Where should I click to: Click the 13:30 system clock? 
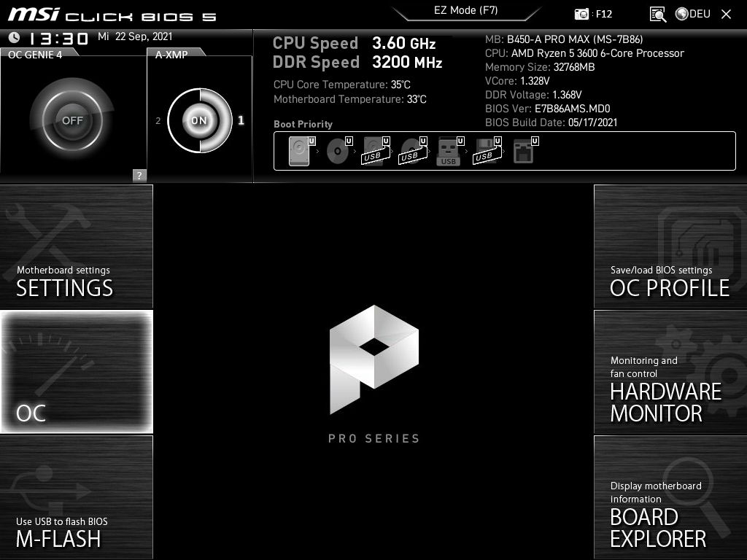point(58,38)
